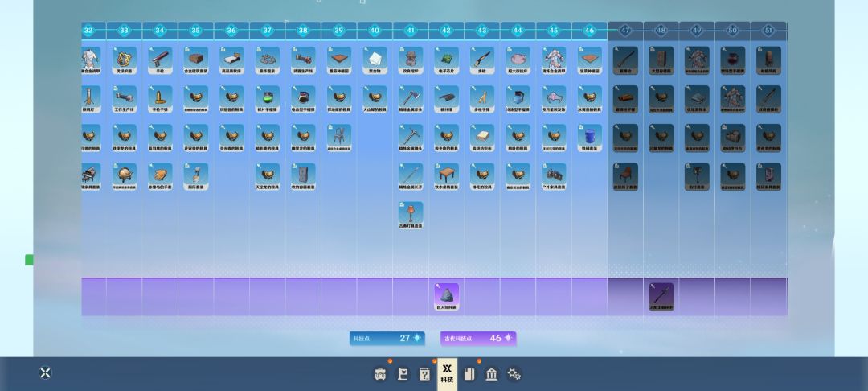
Task: Pick the outdoor furniture set under level 45
Action: (x=554, y=177)
